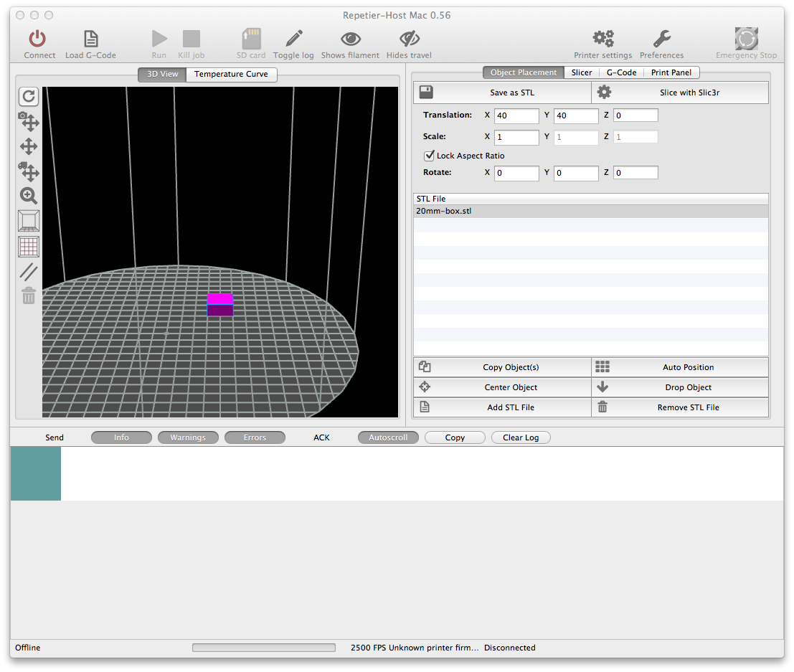Click the Center Object button
794x672 pixels.
coord(502,387)
